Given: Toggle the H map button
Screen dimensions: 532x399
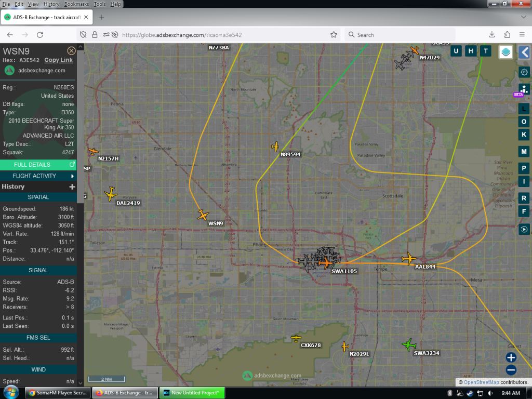Looking at the screenshot, I should (x=471, y=51).
